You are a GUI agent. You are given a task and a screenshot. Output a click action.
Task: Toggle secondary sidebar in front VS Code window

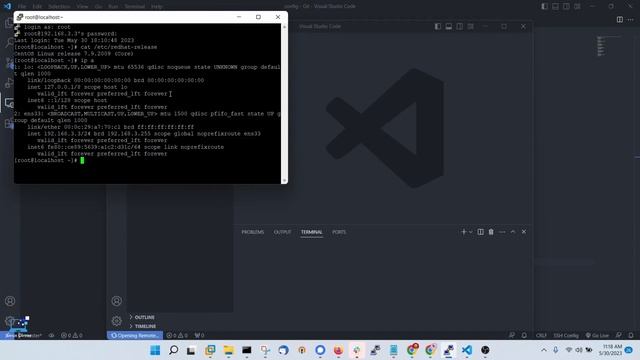[460, 27]
